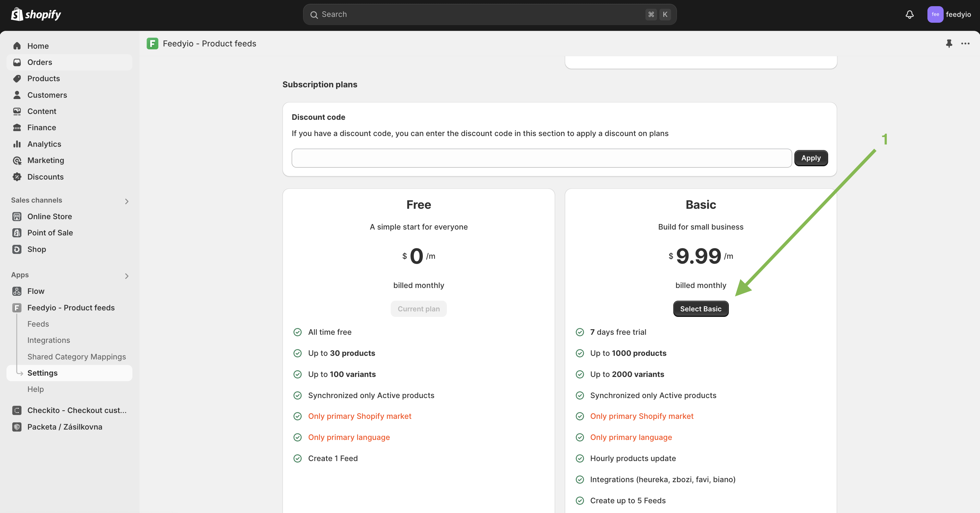Click "Hourly products update" feature
The image size is (980, 513).
tap(633, 458)
